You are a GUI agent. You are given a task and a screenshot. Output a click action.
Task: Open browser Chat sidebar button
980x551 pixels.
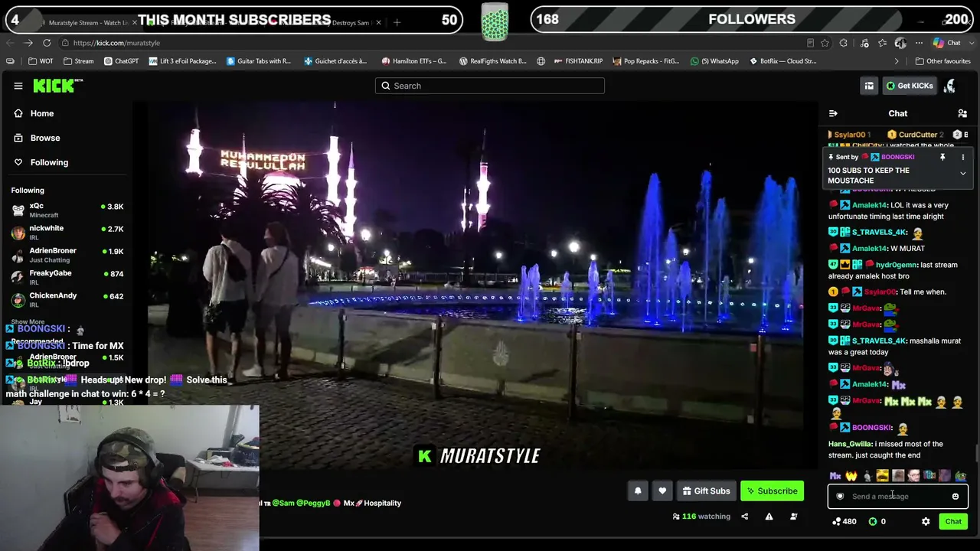[948, 43]
